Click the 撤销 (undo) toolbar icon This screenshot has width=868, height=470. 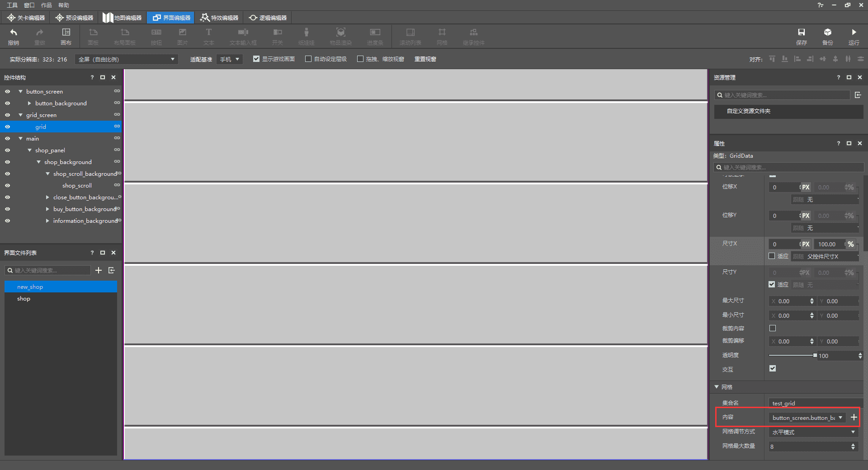click(14, 36)
